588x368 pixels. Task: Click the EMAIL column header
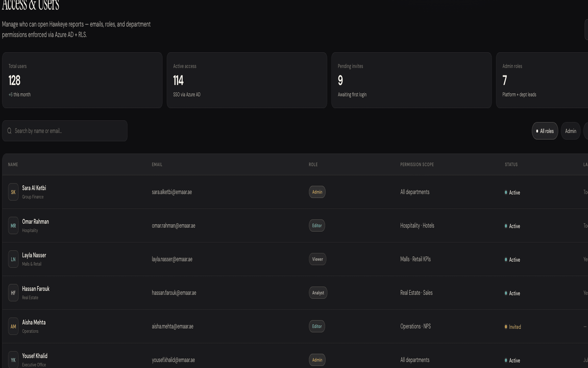pos(157,165)
